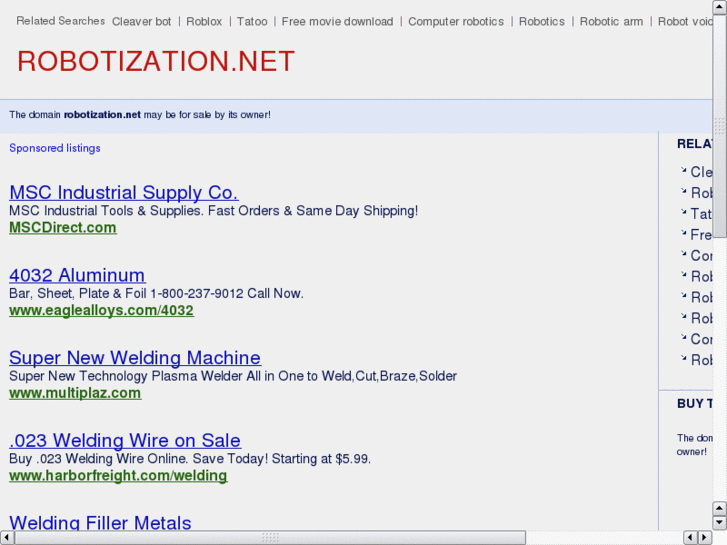Open the Super New Welding Machine ad
This screenshot has height=545, width=727.
coord(135,358)
